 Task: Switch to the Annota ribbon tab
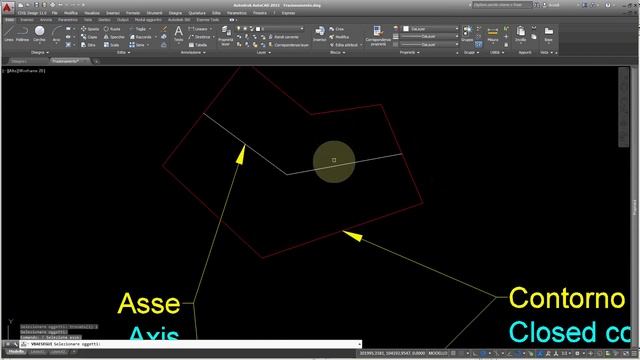(x=46, y=20)
